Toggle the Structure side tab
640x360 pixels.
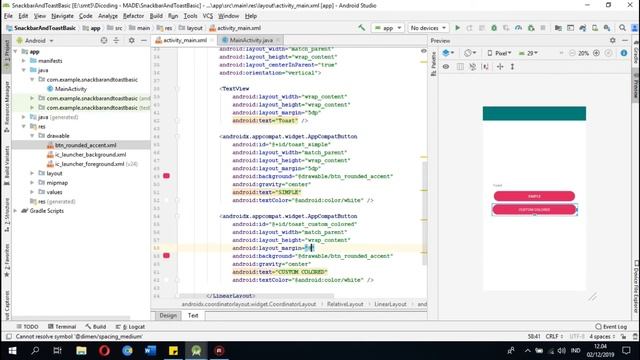coord(7,215)
